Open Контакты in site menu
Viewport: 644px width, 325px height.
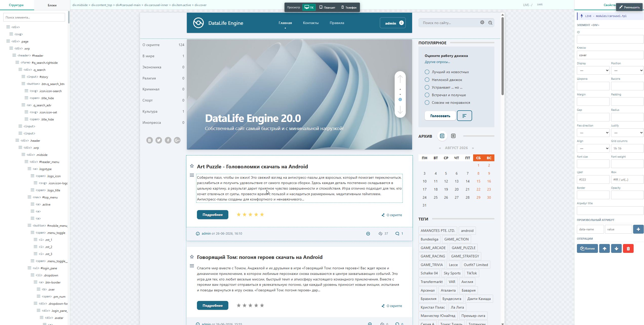tap(311, 23)
